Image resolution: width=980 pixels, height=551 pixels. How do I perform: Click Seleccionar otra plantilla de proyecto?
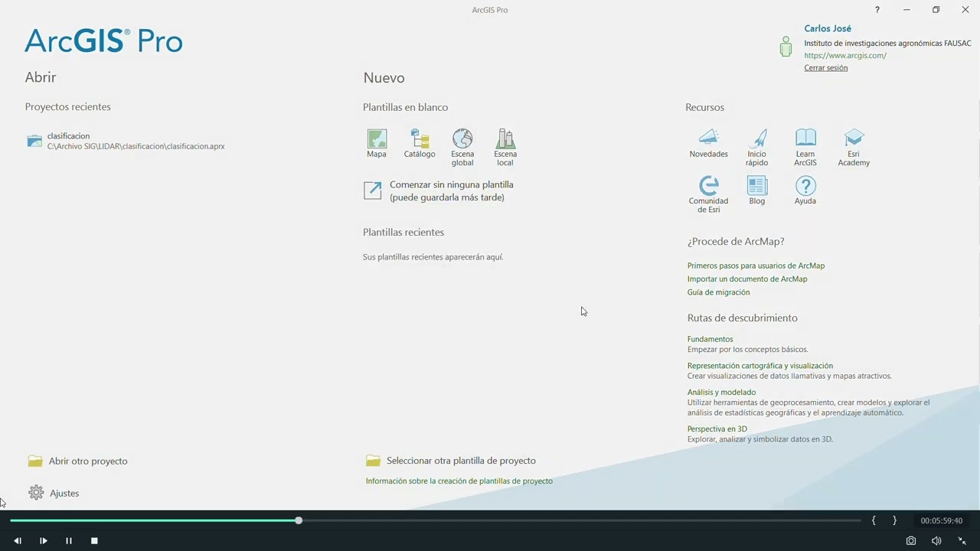pyautogui.click(x=451, y=461)
